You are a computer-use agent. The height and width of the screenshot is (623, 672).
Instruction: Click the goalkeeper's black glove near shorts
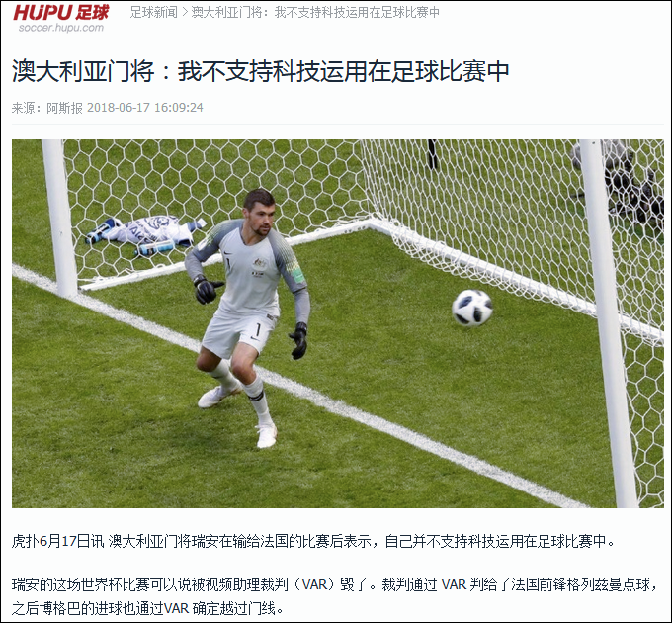(298, 341)
